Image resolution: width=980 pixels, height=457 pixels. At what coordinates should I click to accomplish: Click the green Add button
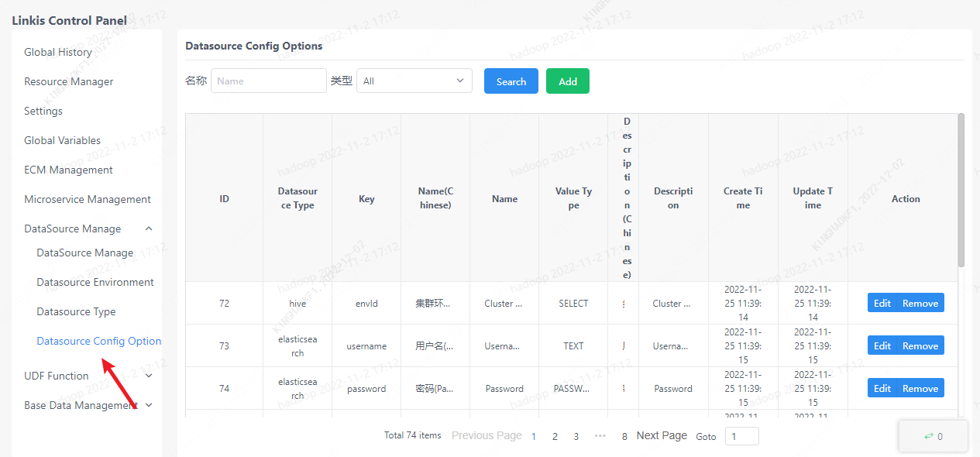[567, 80]
